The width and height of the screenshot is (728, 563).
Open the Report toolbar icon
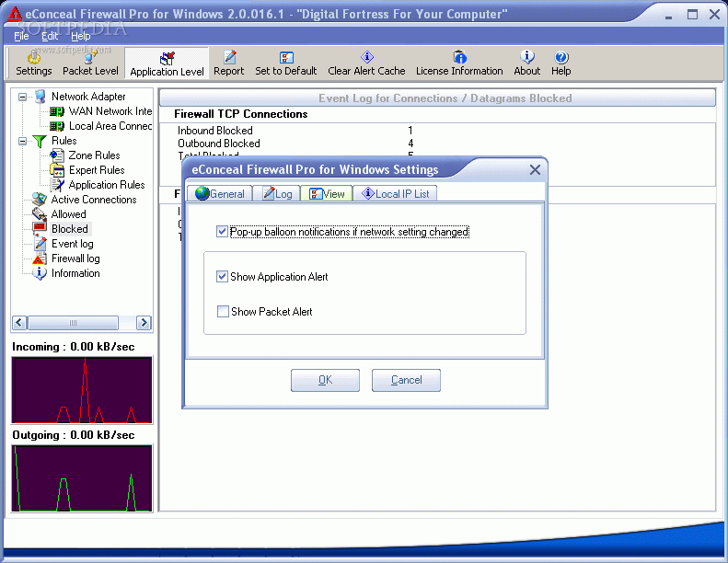tap(229, 58)
